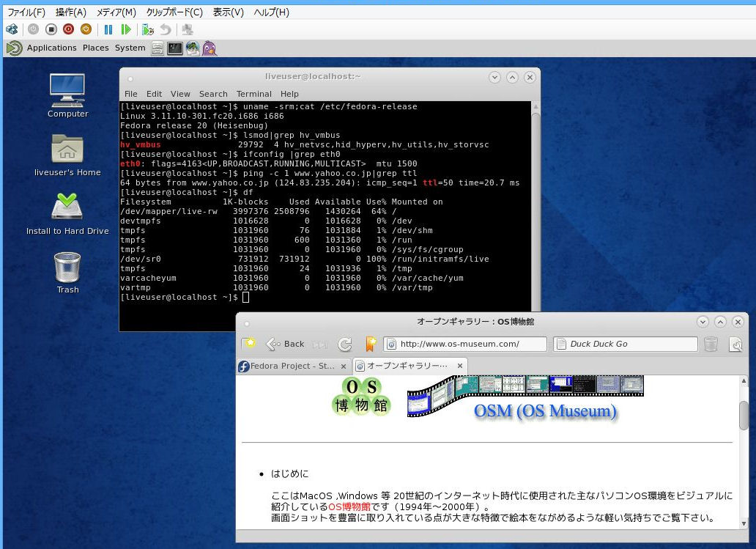The image size is (756, 549).
Task: Click the OS博物館 red link
Action: 349,506
